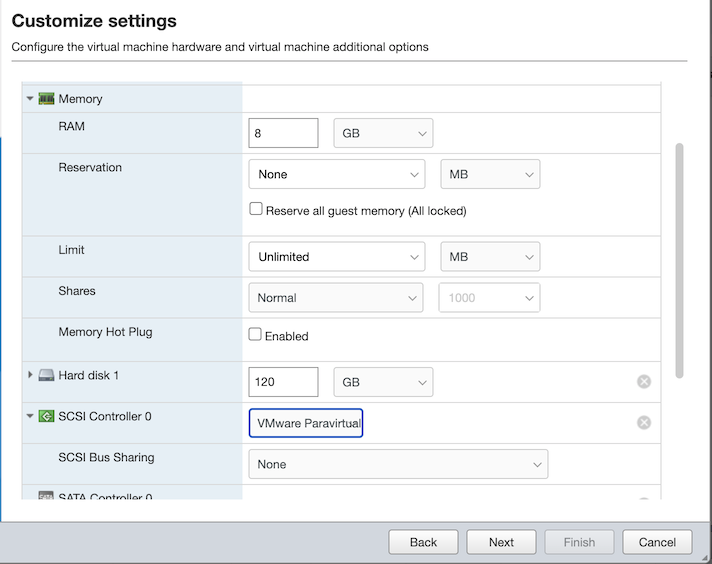The height and width of the screenshot is (564, 712).
Task: Click the SATA Controller 0 icon
Action: point(46,496)
